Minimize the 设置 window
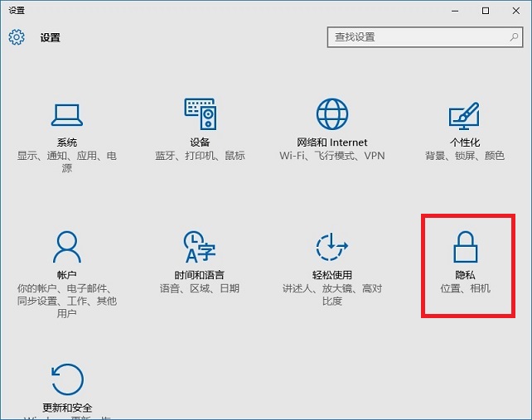Viewport: 532px width, 420px height. coord(455,11)
